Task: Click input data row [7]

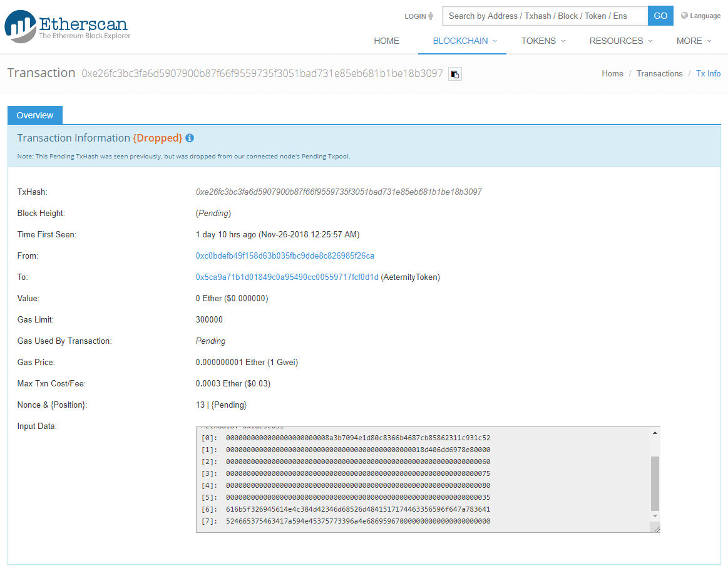Action: click(346, 522)
